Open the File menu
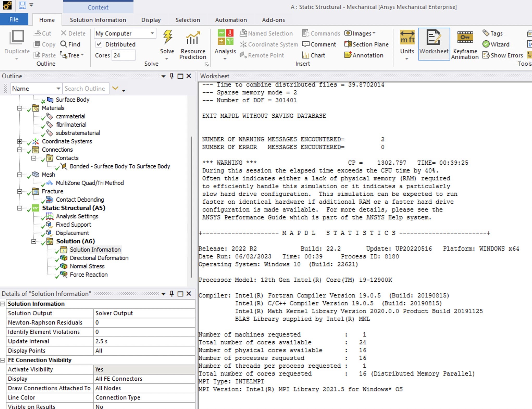Viewport: 532px width, 409px height. [x=14, y=20]
